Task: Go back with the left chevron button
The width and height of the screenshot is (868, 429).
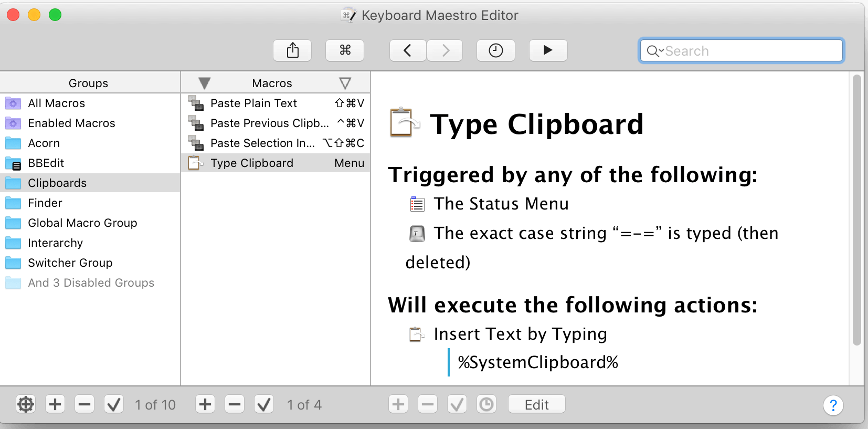Action: pyautogui.click(x=408, y=50)
